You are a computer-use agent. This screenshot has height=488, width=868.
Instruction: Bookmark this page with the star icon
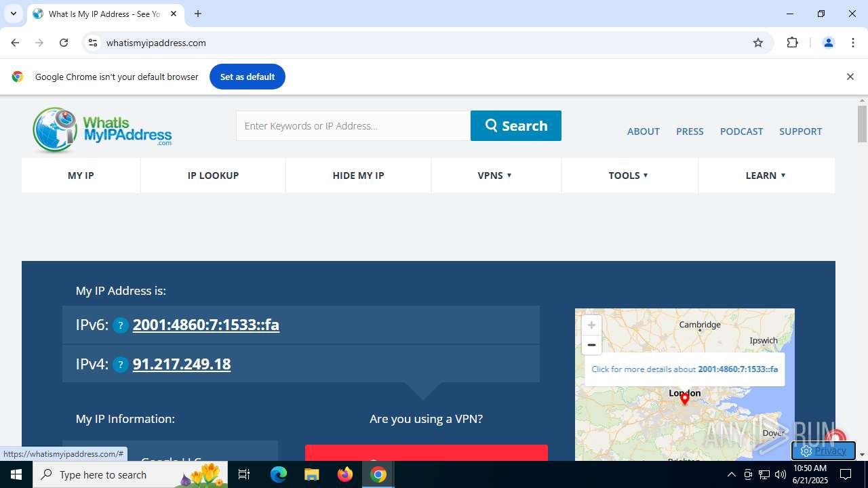[758, 43]
